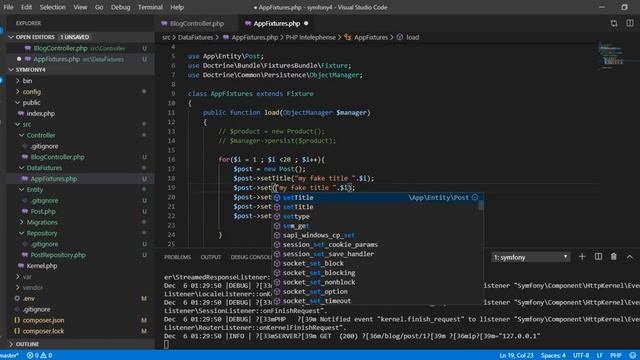Open the Help menu
This screenshot has height=360, width=640.
[177, 7]
